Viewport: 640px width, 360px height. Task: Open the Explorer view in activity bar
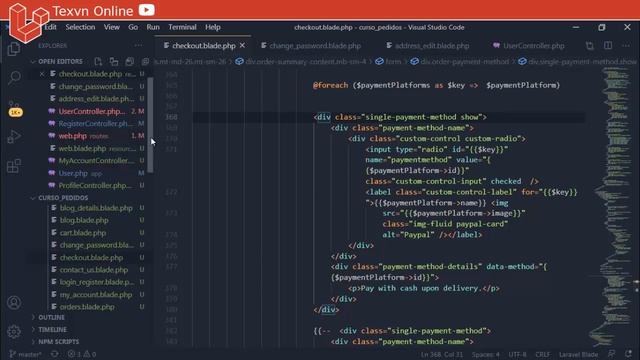coord(13,49)
